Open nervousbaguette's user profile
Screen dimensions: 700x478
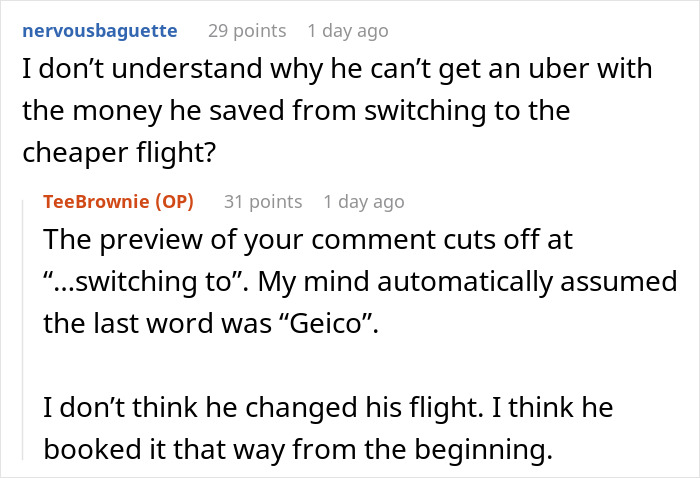[100, 31]
